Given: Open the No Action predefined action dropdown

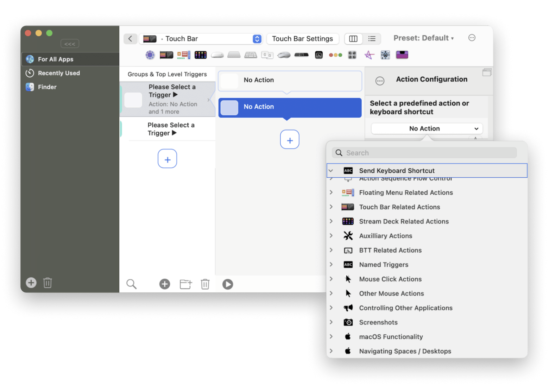Looking at the screenshot, I should [427, 128].
